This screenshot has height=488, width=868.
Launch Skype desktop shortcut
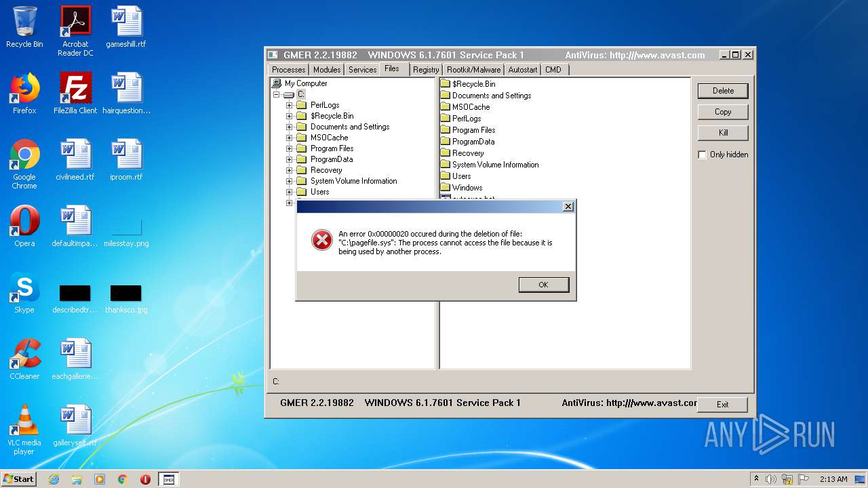(24, 293)
